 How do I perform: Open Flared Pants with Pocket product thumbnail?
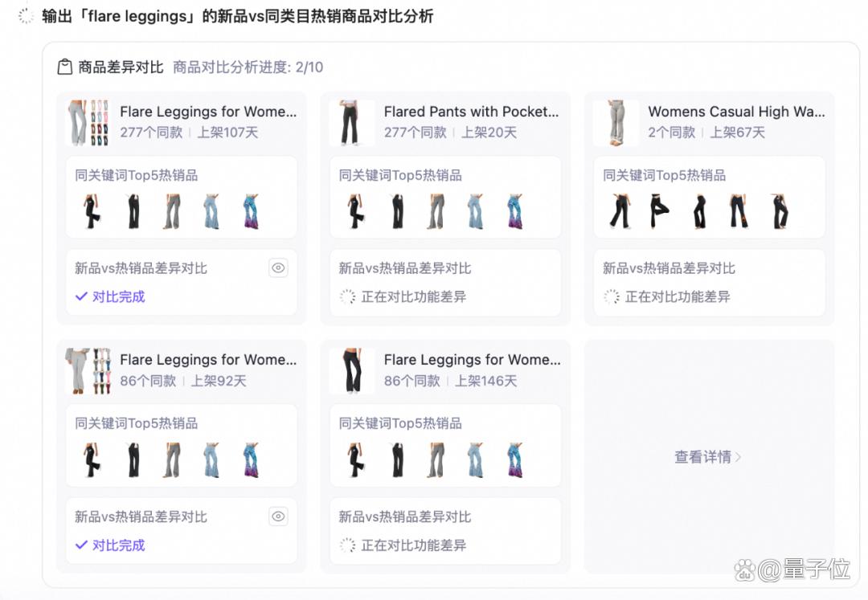point(351,123)
